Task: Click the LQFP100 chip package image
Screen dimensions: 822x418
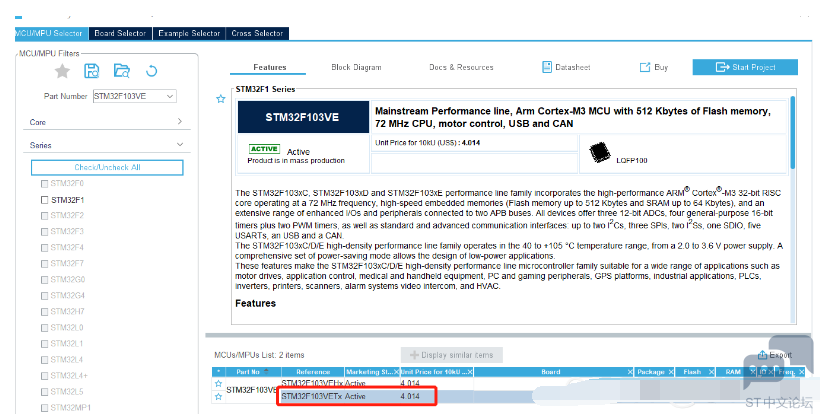Action: (600, 153)
